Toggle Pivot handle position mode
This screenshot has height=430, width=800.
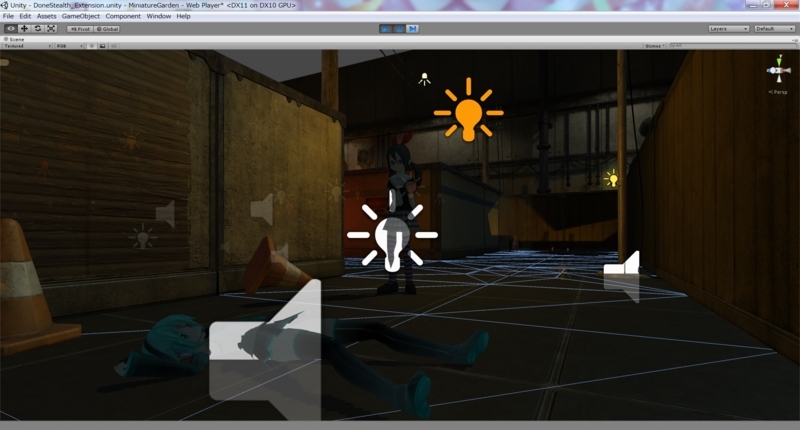[80, 29]
